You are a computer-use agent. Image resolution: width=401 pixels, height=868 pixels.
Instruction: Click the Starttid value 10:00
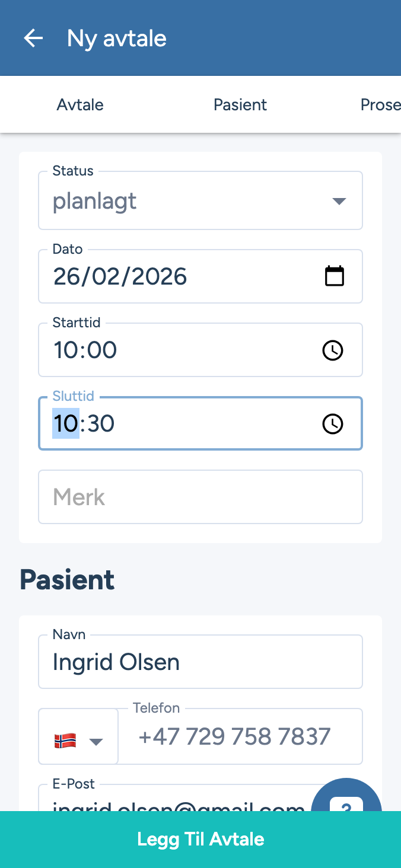[x=85, y=350]
